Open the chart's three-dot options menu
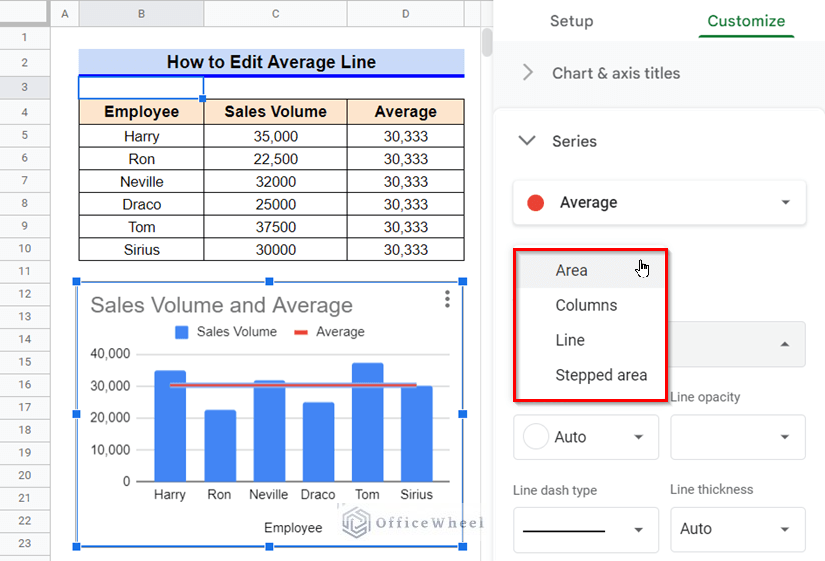The image size is (825, 561). click(x=447, y=299)
